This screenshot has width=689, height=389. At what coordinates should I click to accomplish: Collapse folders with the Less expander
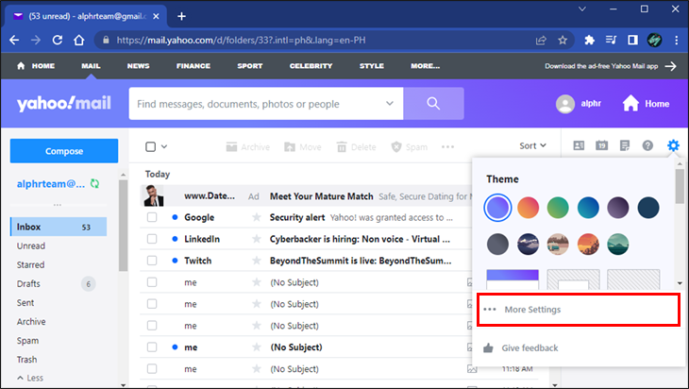tap(30, 378)
